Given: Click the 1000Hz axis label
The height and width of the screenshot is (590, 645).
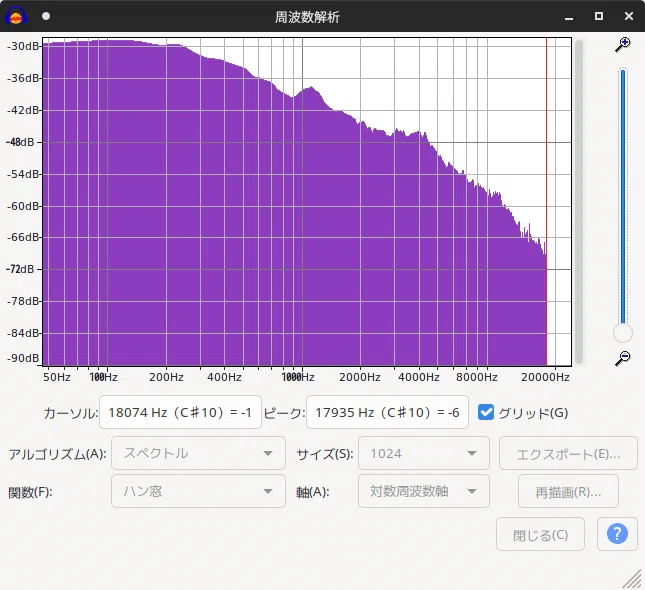Looking at the screenshot, I should (298, 377).
